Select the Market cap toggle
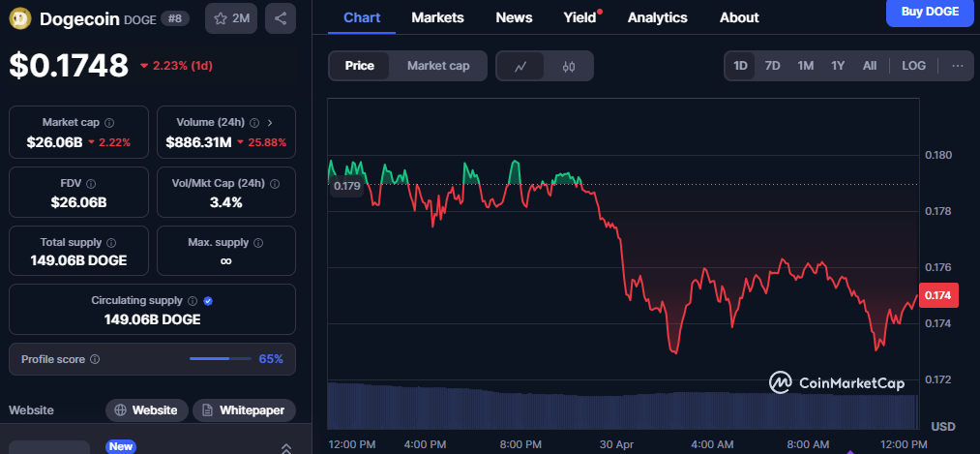This screenshot has width=980, height=454. (438, 66)
